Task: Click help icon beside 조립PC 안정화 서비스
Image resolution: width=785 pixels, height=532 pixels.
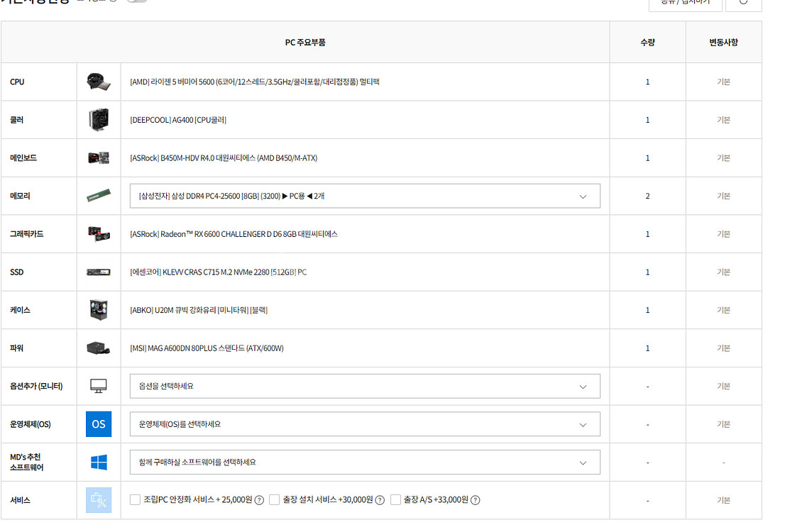Action: pyautogui.click(x=259, y=500)
